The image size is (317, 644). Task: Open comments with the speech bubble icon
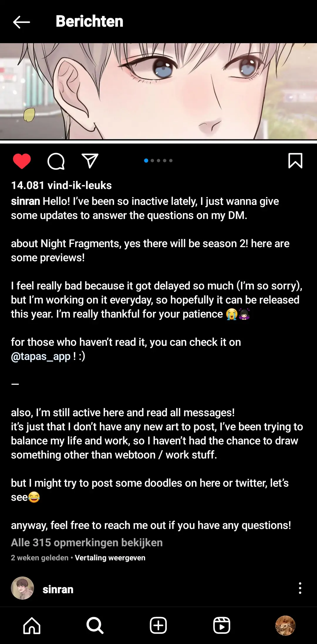point(56,161)
